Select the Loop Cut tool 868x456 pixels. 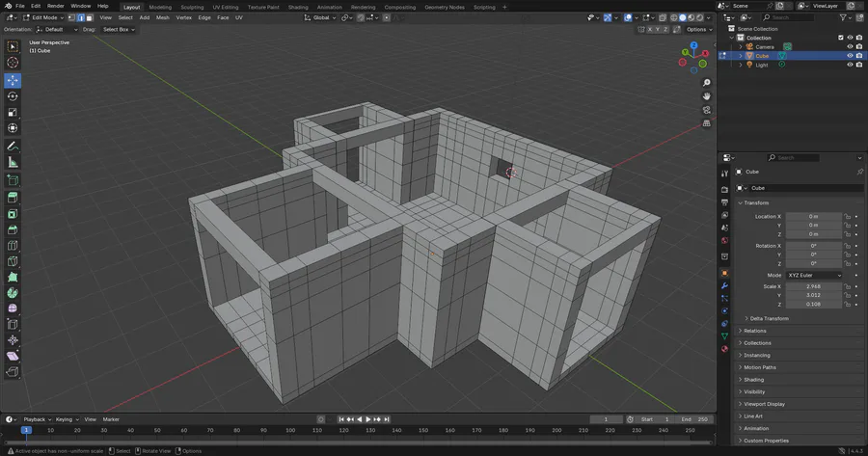pos(13,245)
